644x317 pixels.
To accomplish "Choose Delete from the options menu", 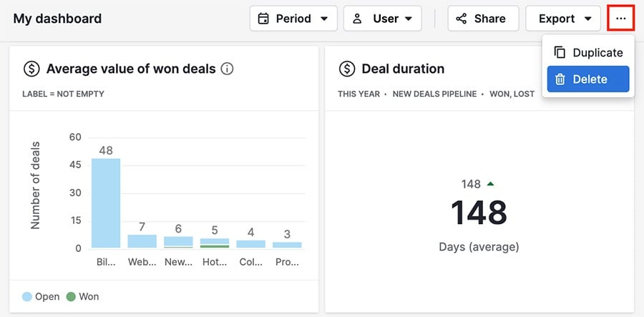I will coord(588,79).
